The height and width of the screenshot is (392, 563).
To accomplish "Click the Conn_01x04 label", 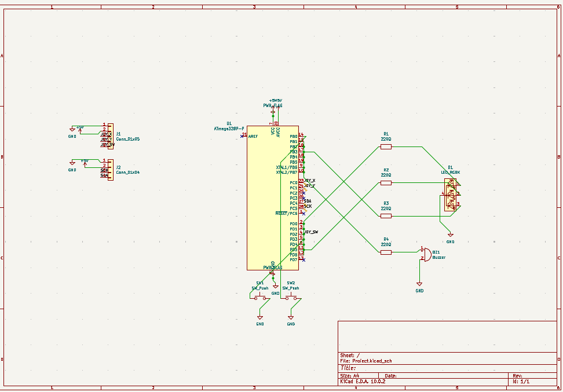I will pos(128,173).
